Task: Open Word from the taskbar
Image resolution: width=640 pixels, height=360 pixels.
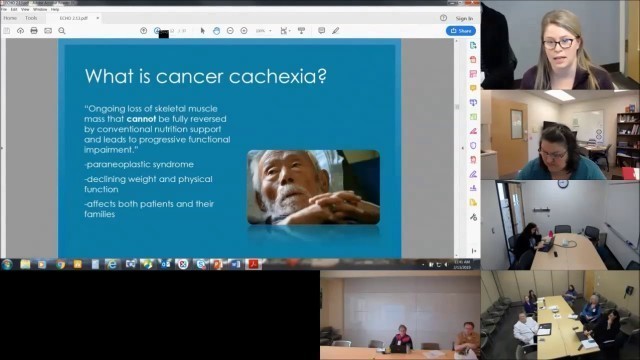Action: point(236,264)
